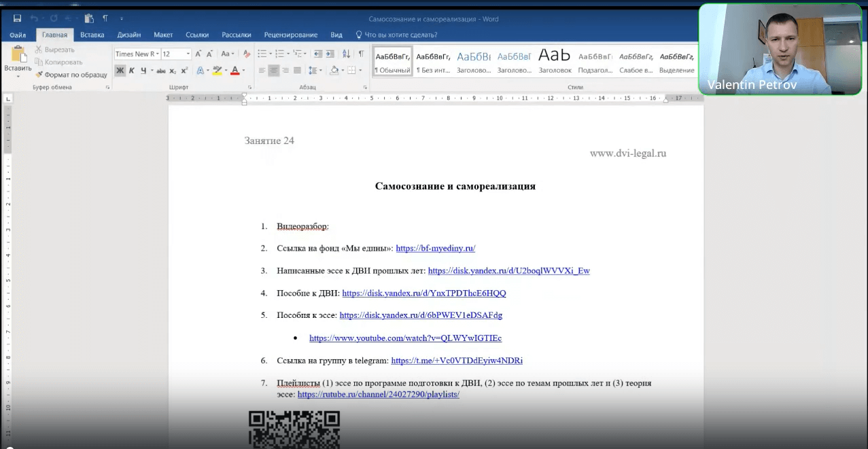The image size is (868, 449).
Task: Switch to the Вставка tab
Action: click(x=92, y=35)
